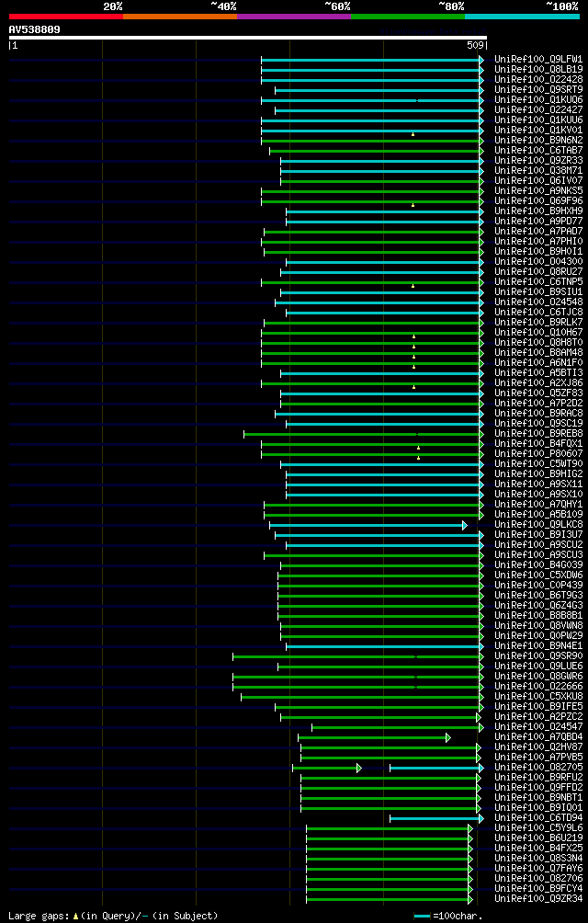The image size is (588, 923).
Task: Click the UniRef100_Q2HV87 label
Action: (x=538, y=746)
